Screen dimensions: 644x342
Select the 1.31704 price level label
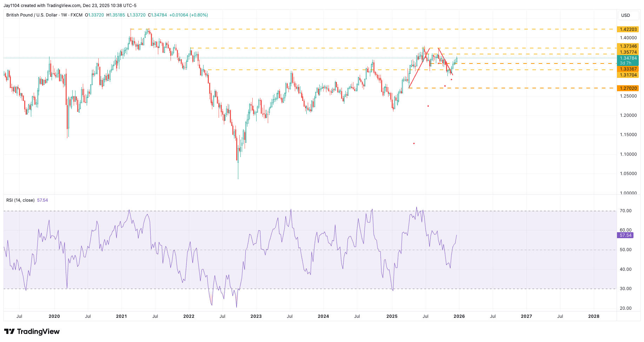tap(628, 75)
